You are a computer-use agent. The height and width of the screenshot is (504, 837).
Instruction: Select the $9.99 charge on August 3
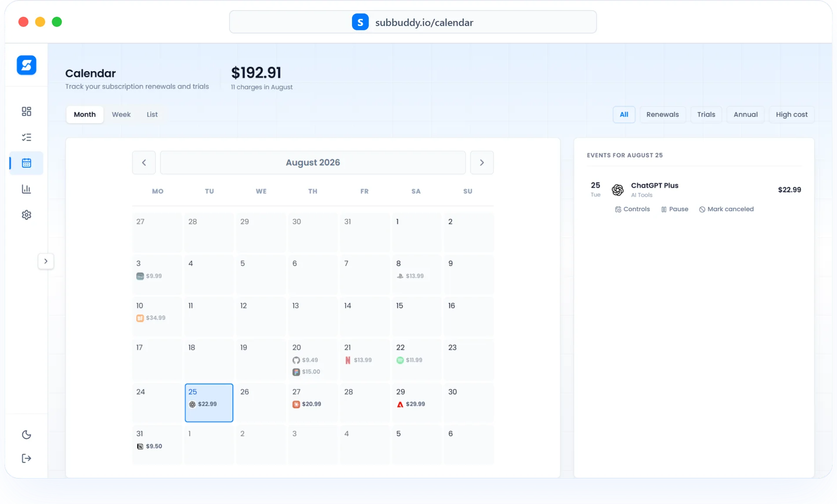pyautogui.click(x=149, y=276)
